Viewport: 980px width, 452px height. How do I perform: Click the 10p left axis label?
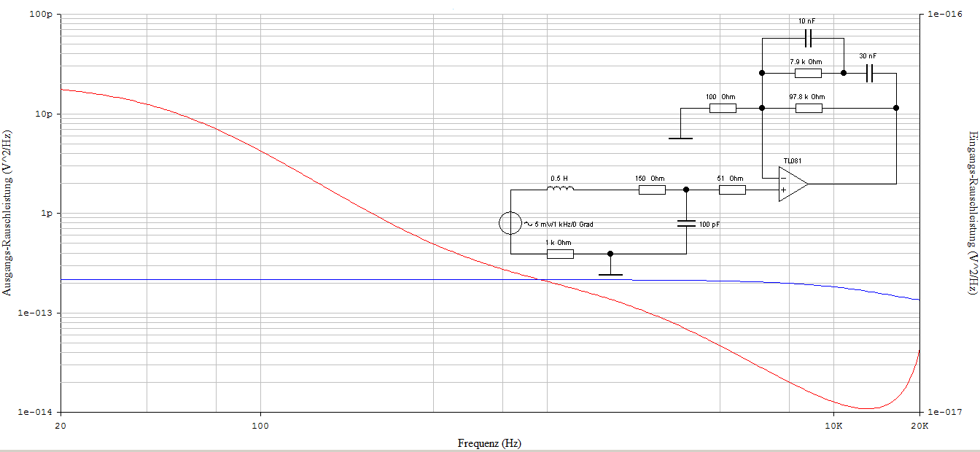[43, 114]
